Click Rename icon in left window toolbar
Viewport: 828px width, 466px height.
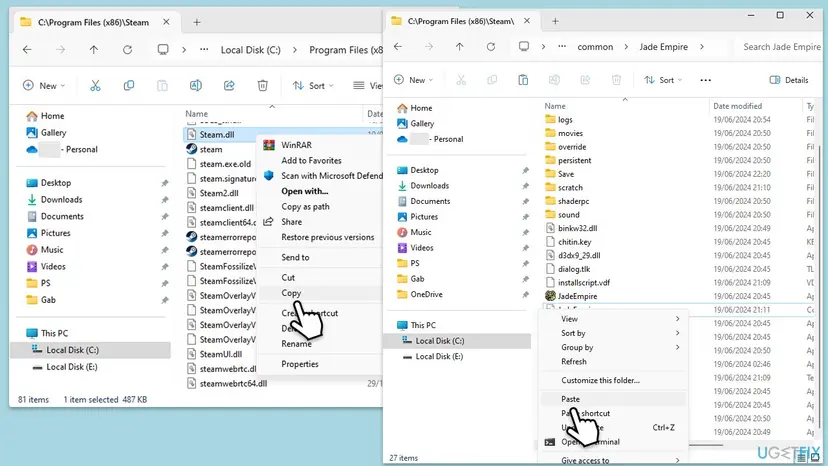coord(195,85)
